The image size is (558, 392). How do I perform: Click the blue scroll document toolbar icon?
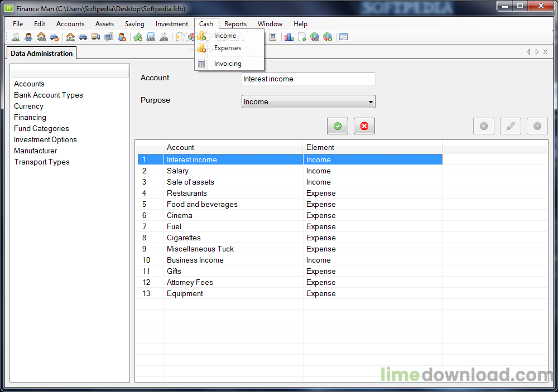[151, 37]
